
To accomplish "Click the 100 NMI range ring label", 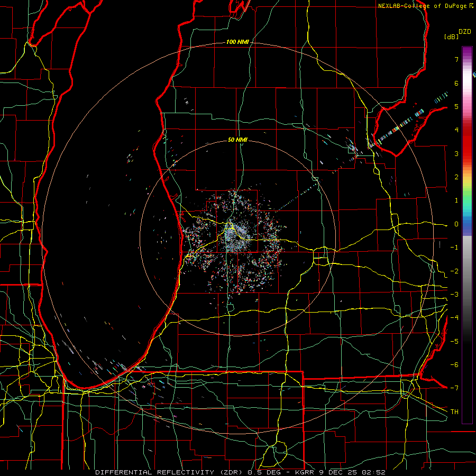I will [x=237, y=42].
